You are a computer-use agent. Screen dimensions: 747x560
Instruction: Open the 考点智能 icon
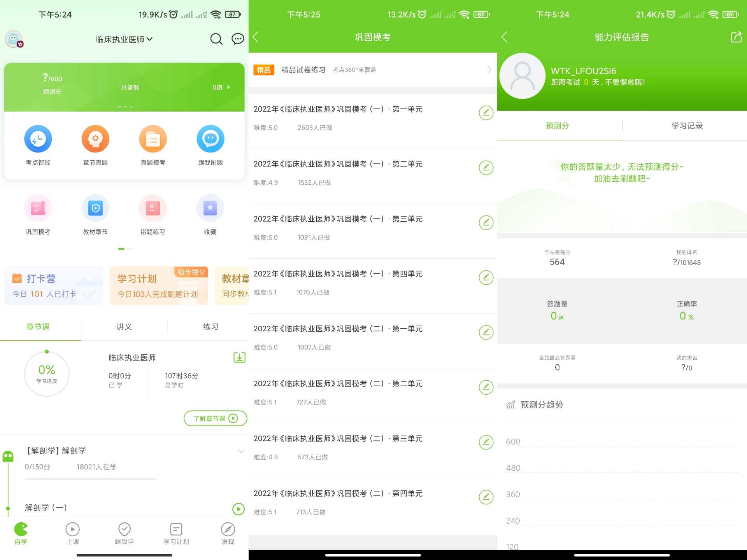[x=38, y=139]
